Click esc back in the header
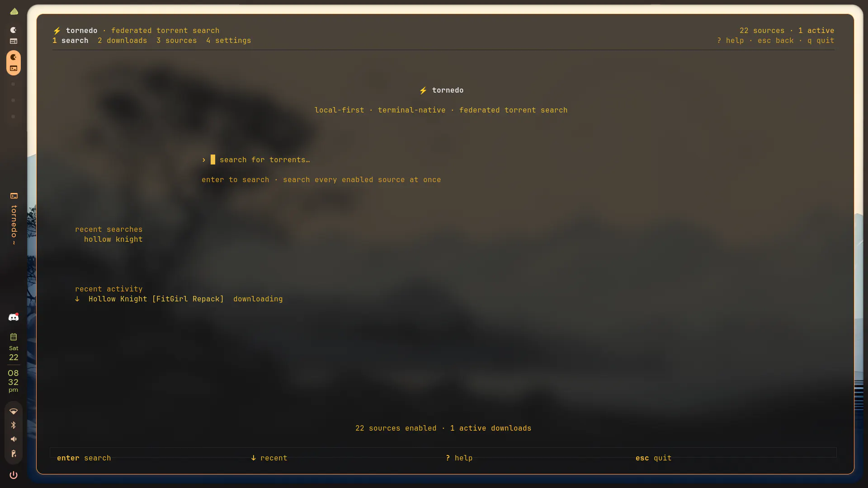Image resolution: width=868 pixels, height=488 pixels. point(776,41)
